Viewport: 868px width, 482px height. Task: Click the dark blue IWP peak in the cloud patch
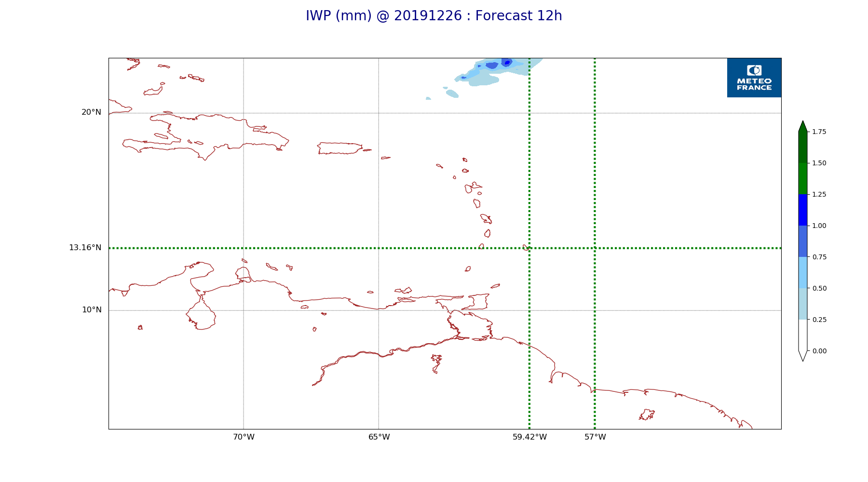[507, 63]
